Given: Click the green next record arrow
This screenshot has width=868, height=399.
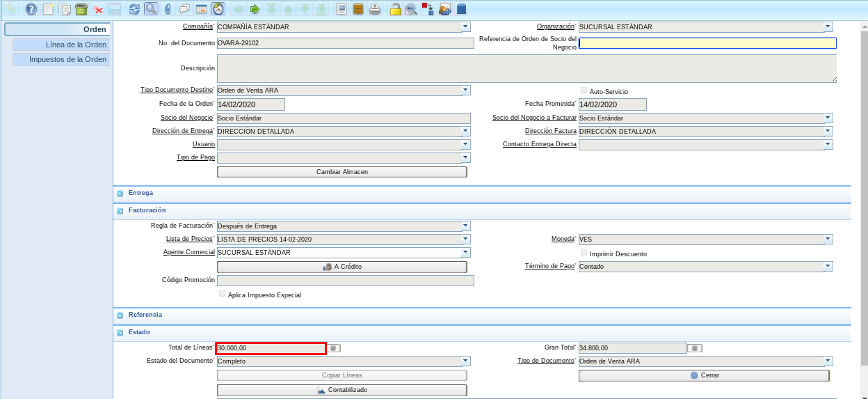Looking at the screenshot, I should (255, 9).
